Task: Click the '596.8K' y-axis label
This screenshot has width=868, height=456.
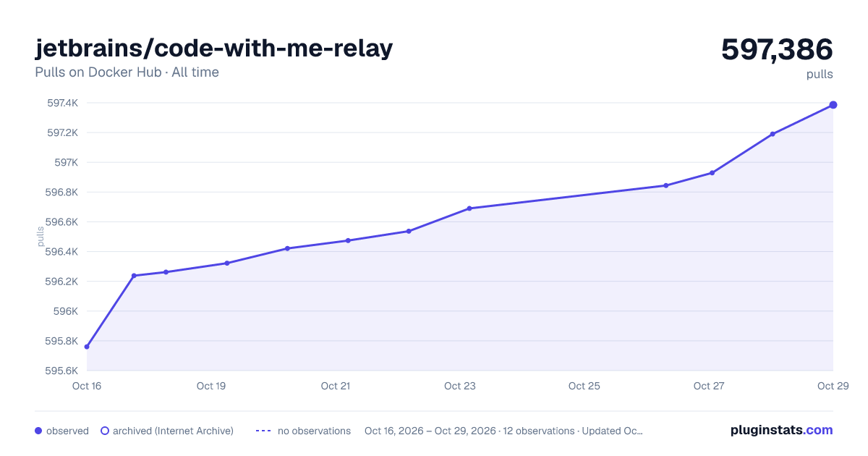Action: pos(62,193)
